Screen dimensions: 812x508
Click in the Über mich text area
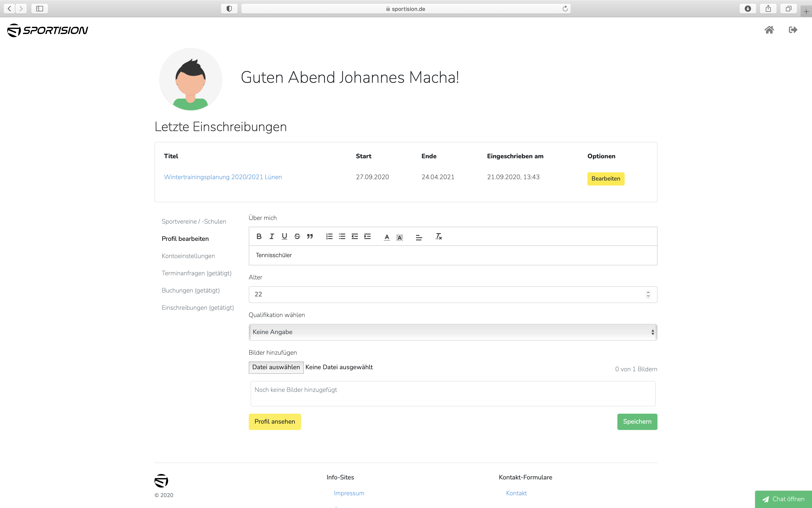point(453,255)
